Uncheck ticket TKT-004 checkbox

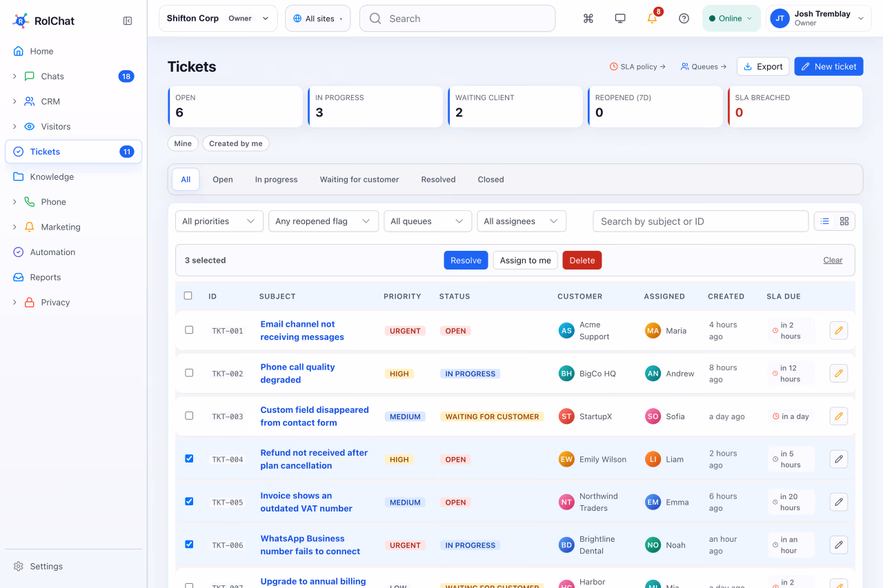(189, 458)
